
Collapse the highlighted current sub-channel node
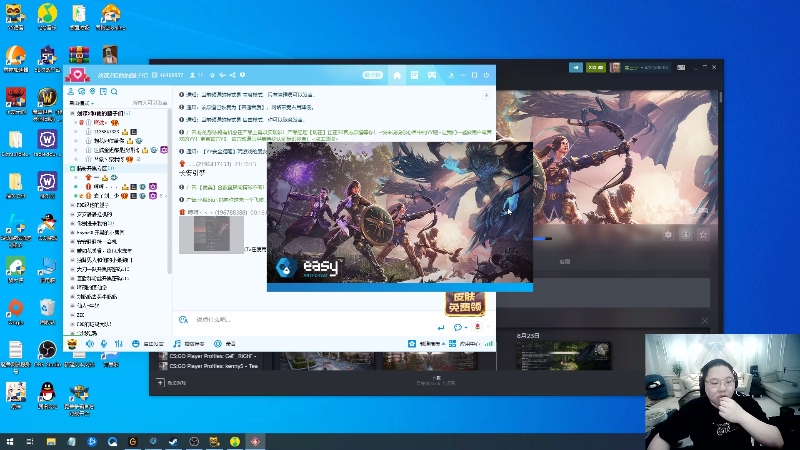72,168
